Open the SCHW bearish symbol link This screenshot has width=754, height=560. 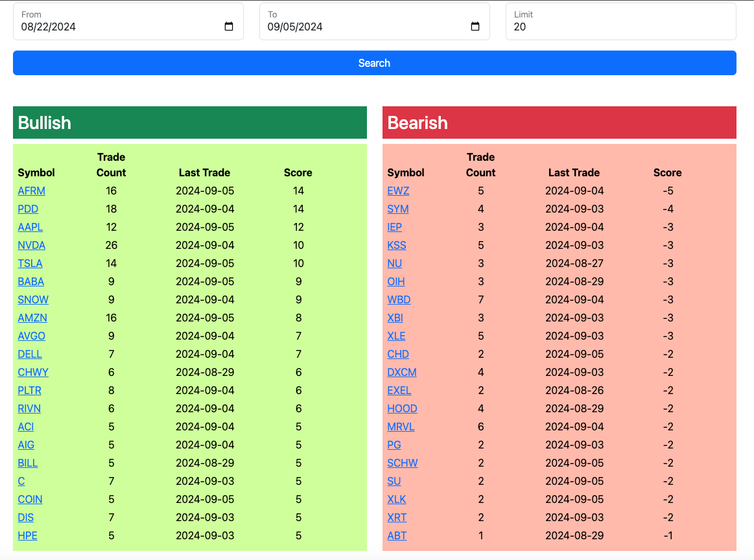point(403,463)
